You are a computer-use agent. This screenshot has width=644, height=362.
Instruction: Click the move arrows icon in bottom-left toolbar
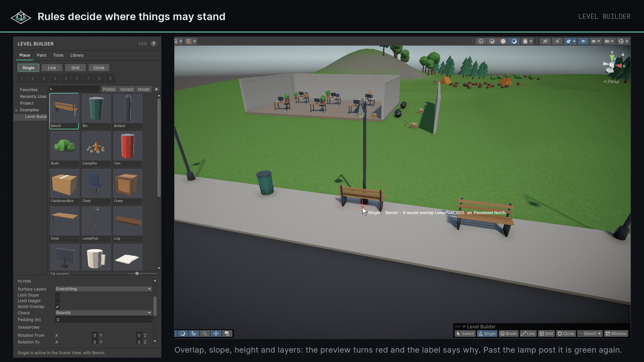[x=216, y=334]
